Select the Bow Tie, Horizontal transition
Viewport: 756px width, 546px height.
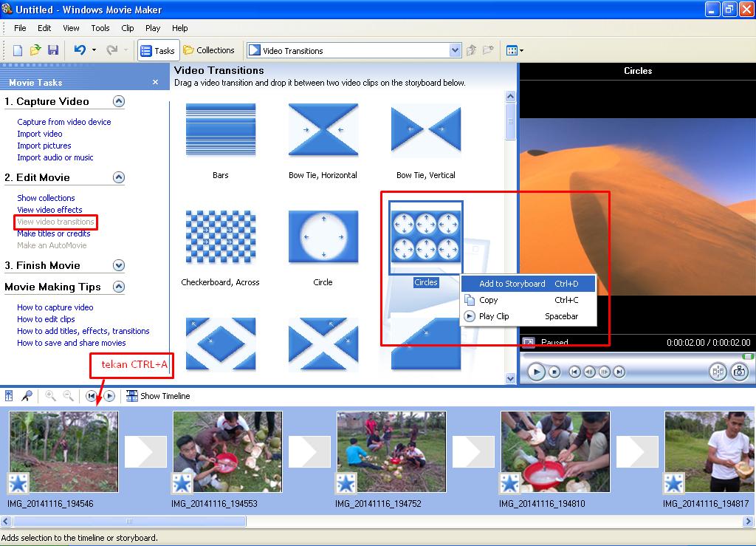pos(323,129)
